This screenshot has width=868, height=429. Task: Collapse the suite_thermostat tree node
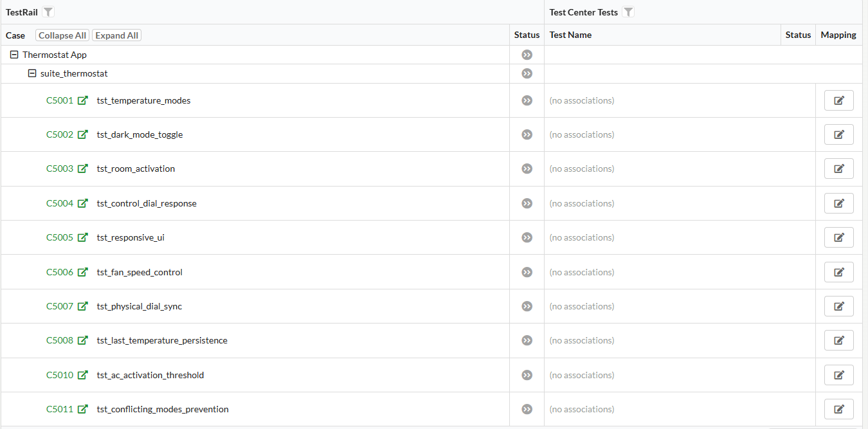pyautogui.click(x=32, y=73)
